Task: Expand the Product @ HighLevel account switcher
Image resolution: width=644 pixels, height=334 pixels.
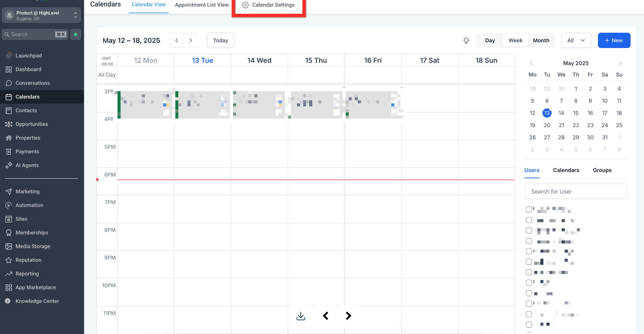Action: pyautogui.click(x=41, y=15)
